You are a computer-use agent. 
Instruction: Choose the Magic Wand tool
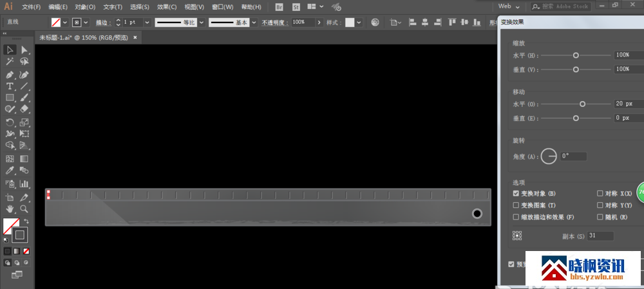click(x=10, y=62)
